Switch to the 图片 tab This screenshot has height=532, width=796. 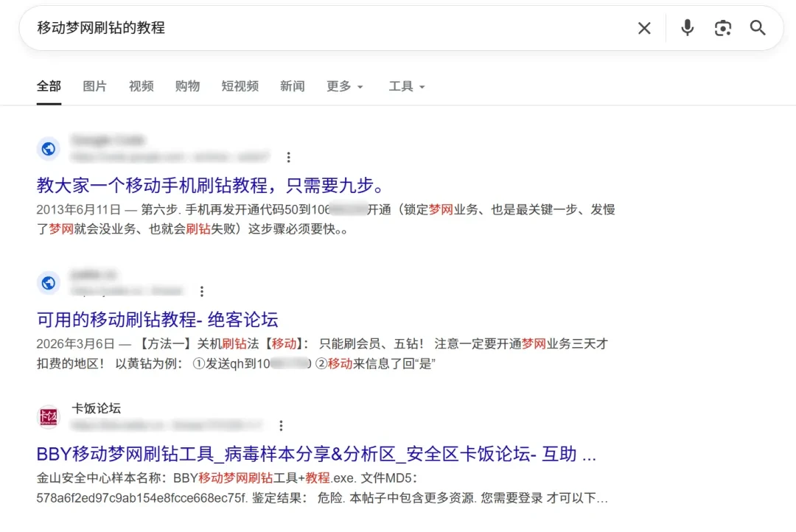[95, 86]
